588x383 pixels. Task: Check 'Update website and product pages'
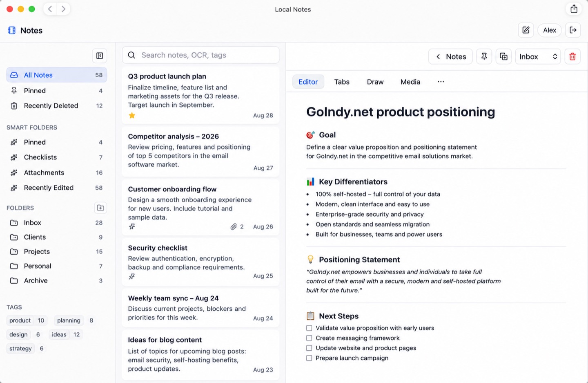click(x=309, y=348)
